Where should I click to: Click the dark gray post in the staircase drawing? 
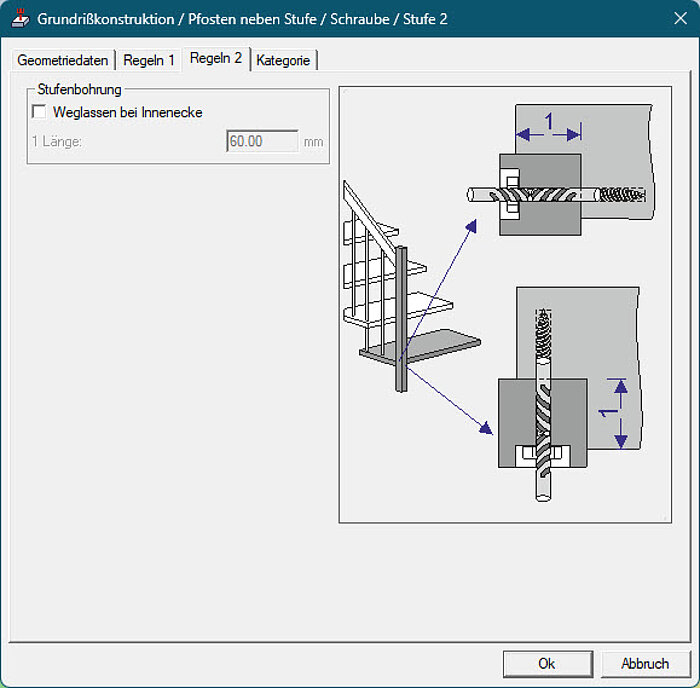point(401,320)
